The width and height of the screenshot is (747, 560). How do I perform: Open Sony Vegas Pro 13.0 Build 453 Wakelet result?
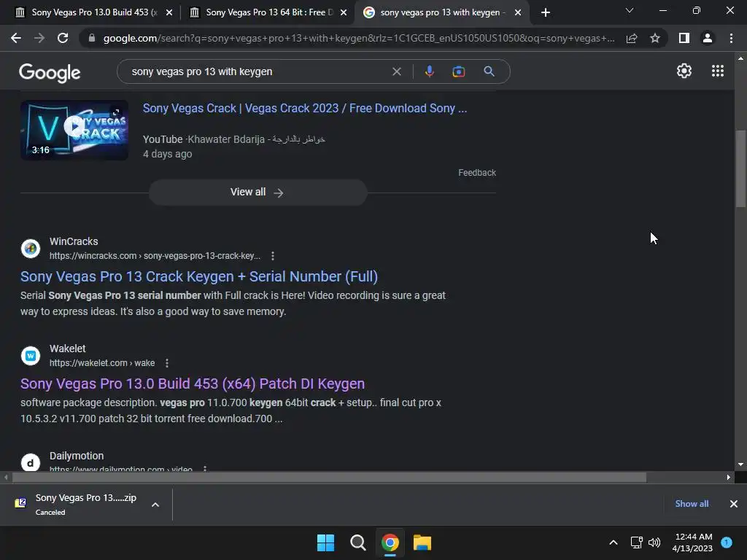pyautogui.click(x=193, y=384)
